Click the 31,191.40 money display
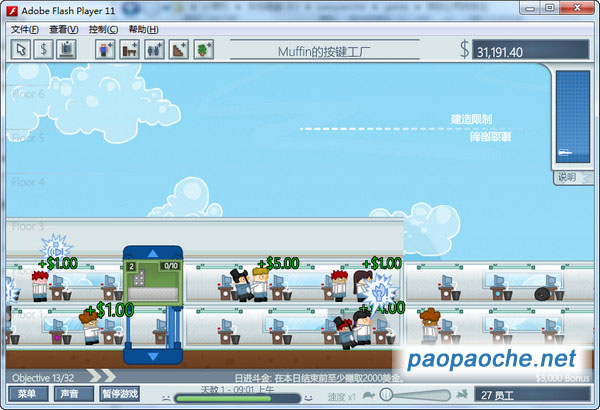Viewport: 600px width, 410px height. (530, 50)
